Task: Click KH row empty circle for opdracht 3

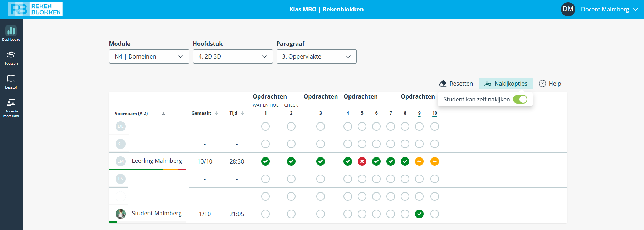Action: 321,144
